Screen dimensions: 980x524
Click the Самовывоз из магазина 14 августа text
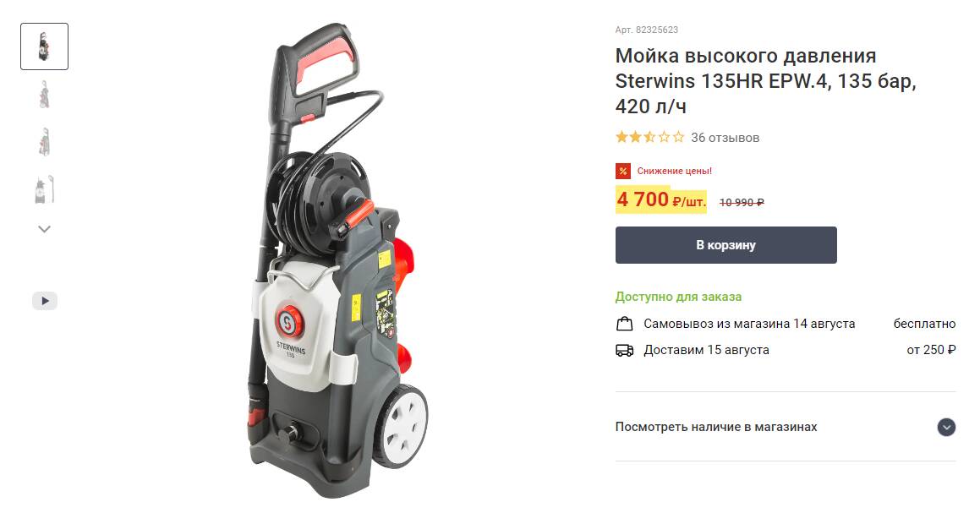click(x=749, y=325)
